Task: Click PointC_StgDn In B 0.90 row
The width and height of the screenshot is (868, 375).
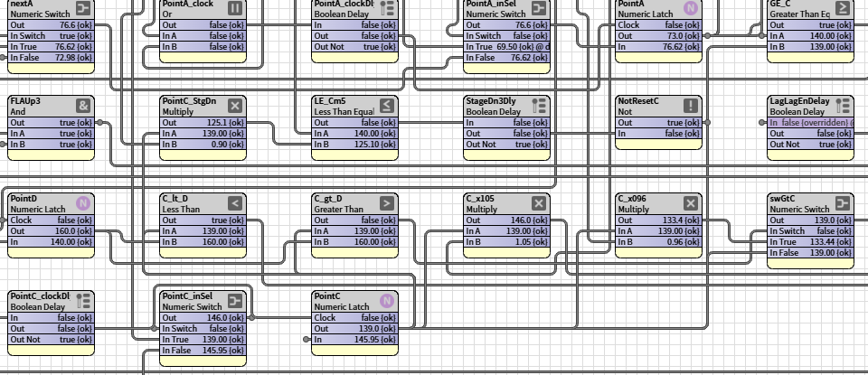Action: [203, 145]
